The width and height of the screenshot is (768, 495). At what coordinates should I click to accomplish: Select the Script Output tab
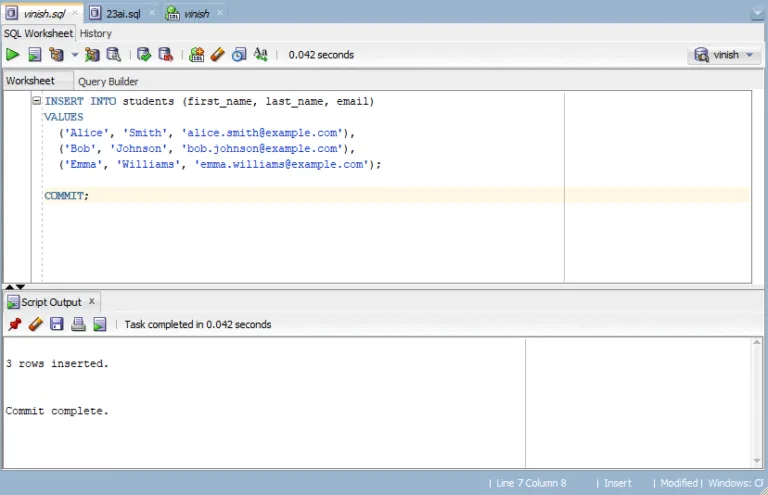[51, 302]
